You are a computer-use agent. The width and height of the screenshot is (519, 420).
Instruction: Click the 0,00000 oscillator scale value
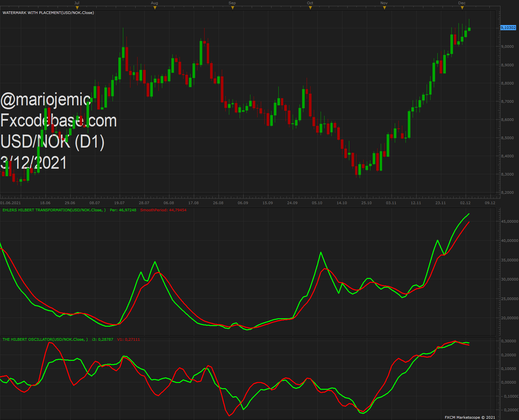pos(509,382)
